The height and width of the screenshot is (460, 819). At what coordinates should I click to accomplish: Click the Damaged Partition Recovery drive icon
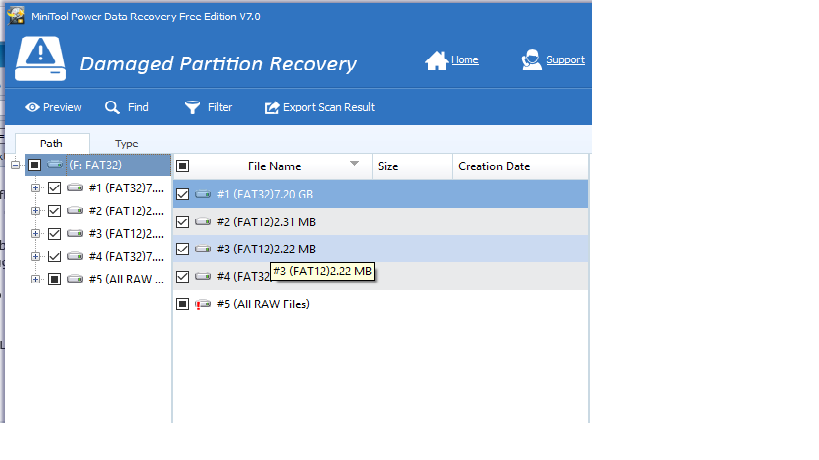click(41, 58)
